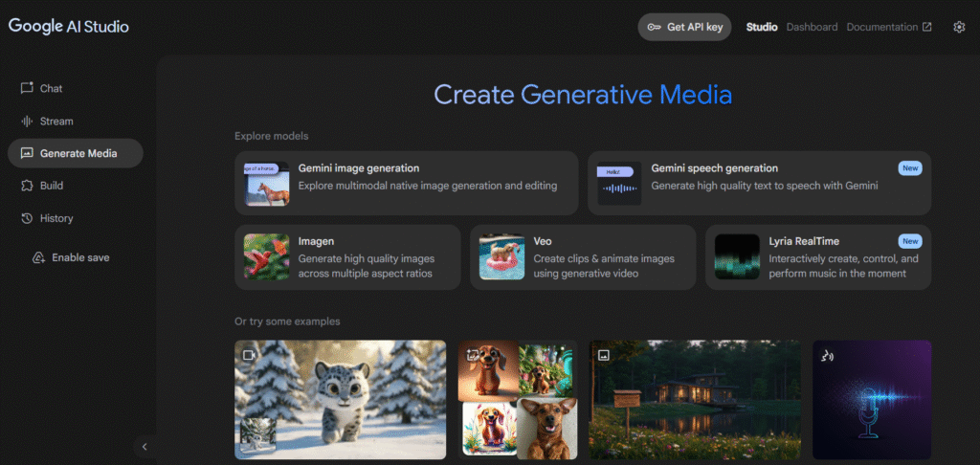Switch to the Dashboard tab
Screen dimensions: 980x465
[x=812, y=27]
